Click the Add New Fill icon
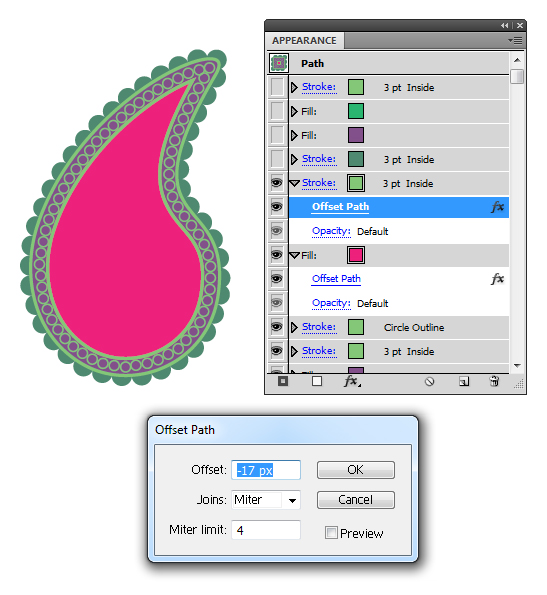The width and height of the screenshot is (547, 595). tap(317, 381)
